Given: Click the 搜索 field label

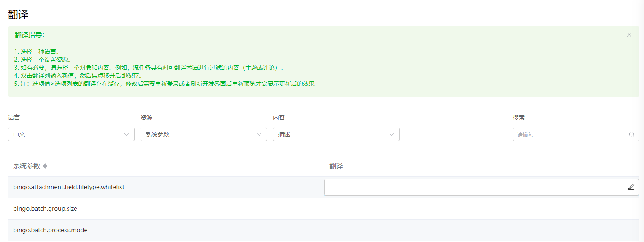Looking at the screenshot, I should pos(519,117).
